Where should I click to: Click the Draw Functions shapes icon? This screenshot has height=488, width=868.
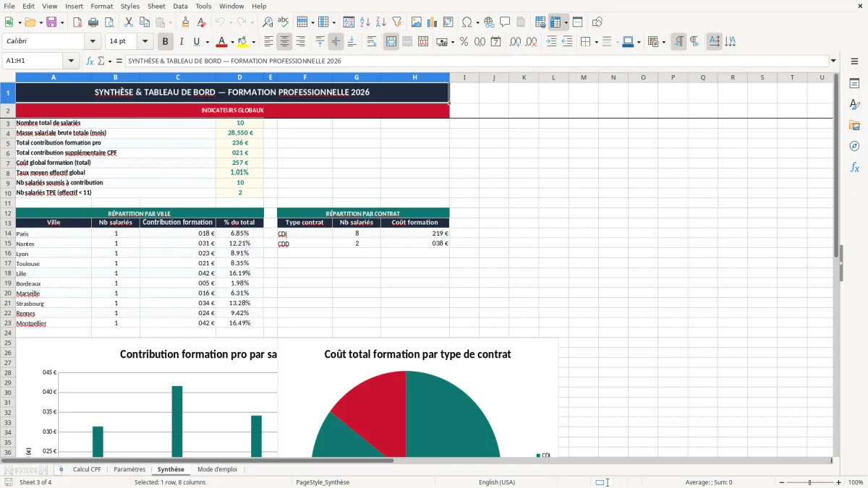[597, 22]
